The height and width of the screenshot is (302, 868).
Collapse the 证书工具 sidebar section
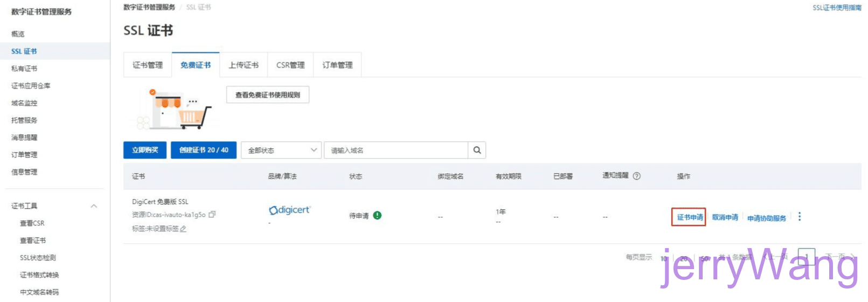tap(94, 206)
